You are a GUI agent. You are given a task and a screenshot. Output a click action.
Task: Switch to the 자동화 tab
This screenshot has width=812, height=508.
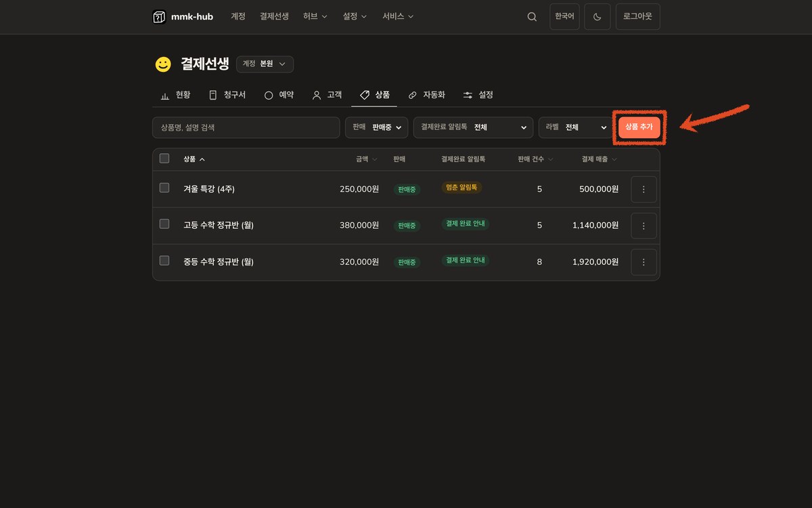[x=427, y=95]
